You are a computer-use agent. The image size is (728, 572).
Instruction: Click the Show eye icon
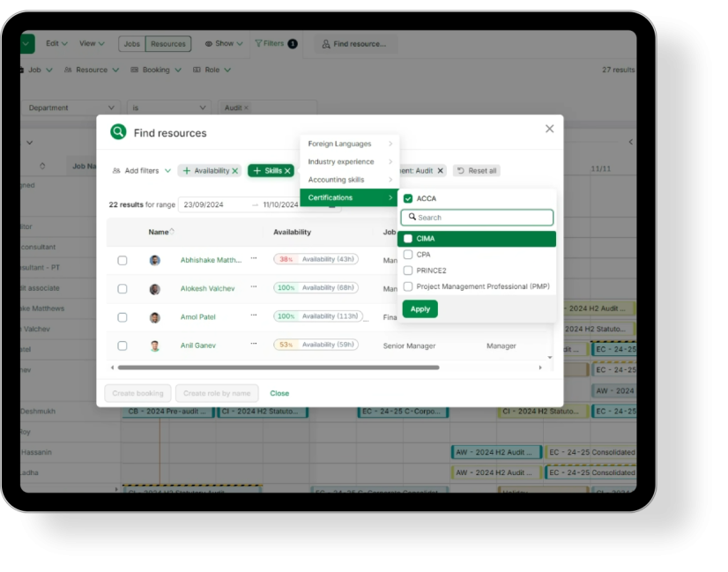(210, 43)
